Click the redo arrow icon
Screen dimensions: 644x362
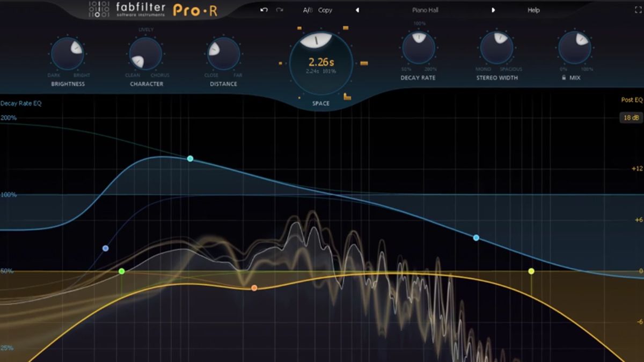(x=279, y=10)
